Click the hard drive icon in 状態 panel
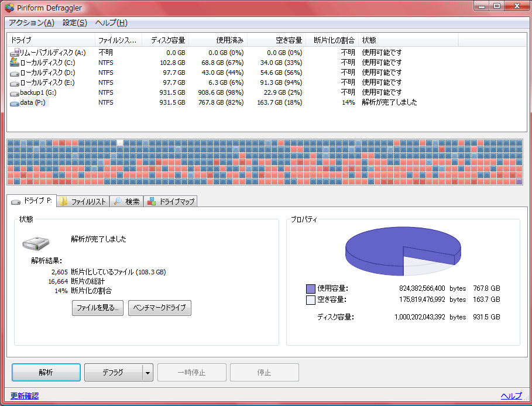 (x=36, y=243)
